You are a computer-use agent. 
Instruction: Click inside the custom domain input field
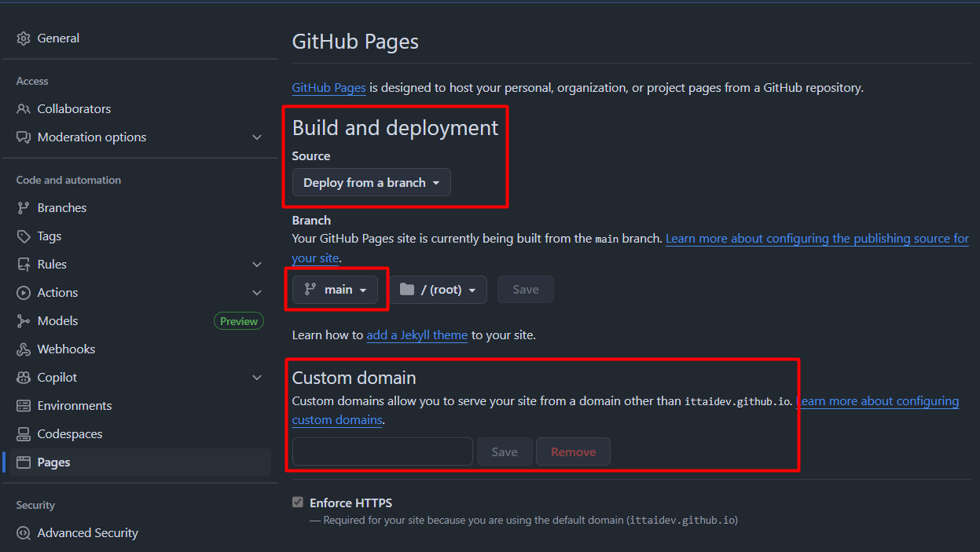[x=382, y=451]
